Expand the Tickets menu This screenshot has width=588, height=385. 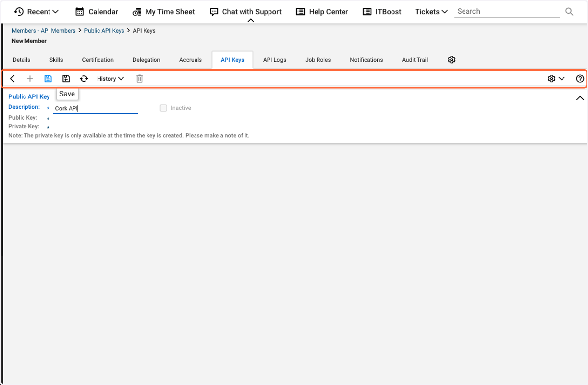point(432,12)
